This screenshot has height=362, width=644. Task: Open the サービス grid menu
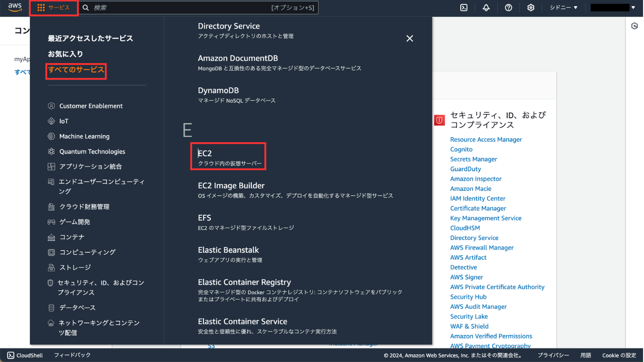[54, 8]
